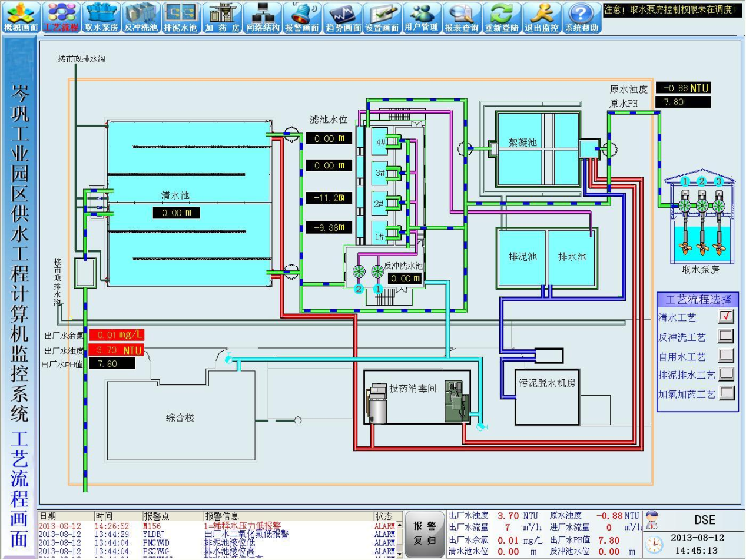The image size is (746, 560).
Task: Open the 报表查询 report query
Action: [462, 18]
